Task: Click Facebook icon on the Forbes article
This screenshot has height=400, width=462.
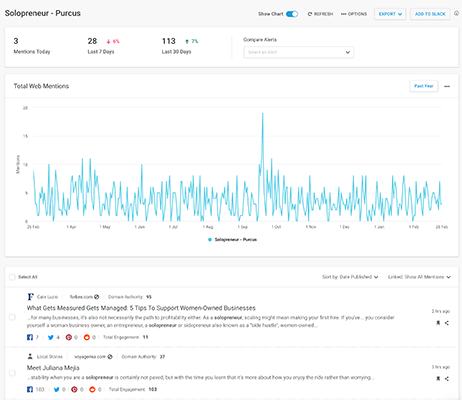Action: [x=30, y=337]
